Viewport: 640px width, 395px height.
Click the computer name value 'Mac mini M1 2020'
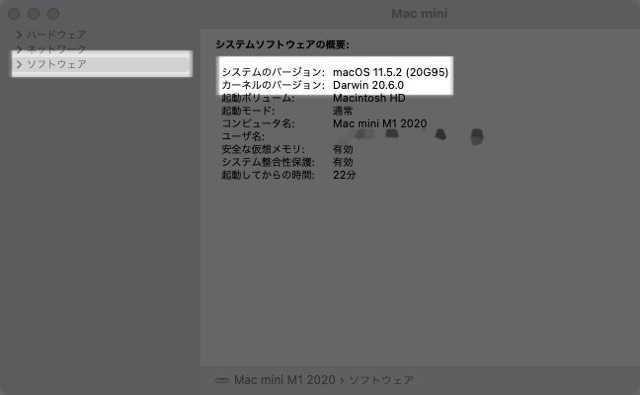point(380,123)
